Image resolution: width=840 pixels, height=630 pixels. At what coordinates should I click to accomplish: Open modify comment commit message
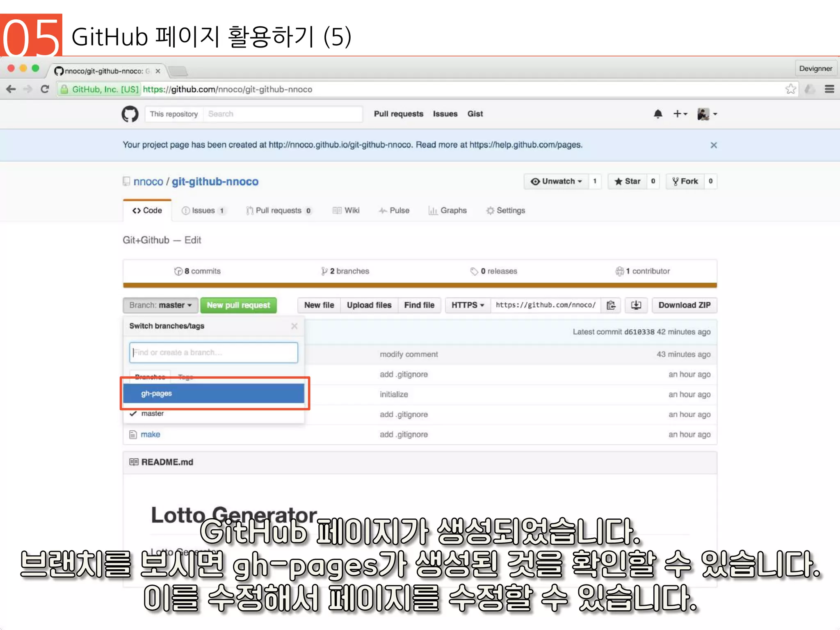(x=409, y=354)
